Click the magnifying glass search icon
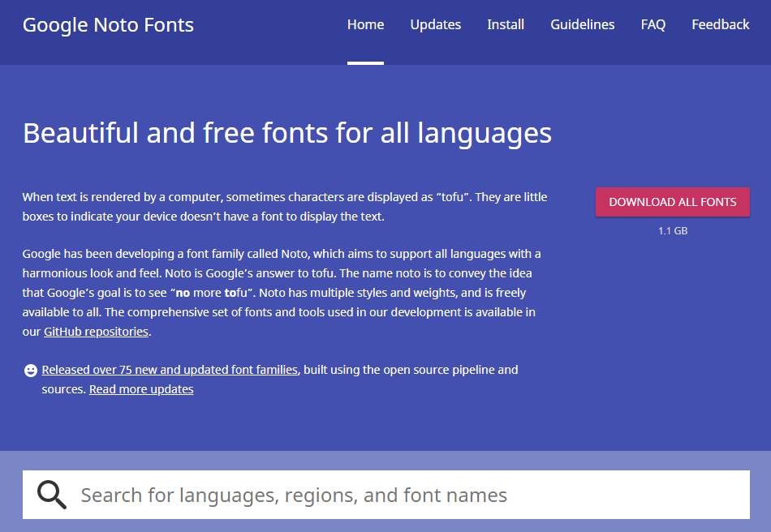The height and width of the screenshot is (532, 771). 52,495
